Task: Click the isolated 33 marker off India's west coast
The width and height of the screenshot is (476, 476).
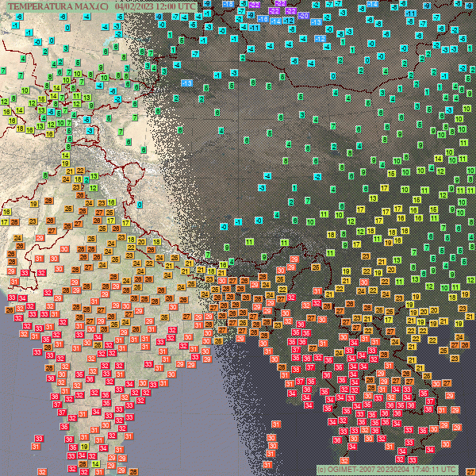Action: [39, 439]
